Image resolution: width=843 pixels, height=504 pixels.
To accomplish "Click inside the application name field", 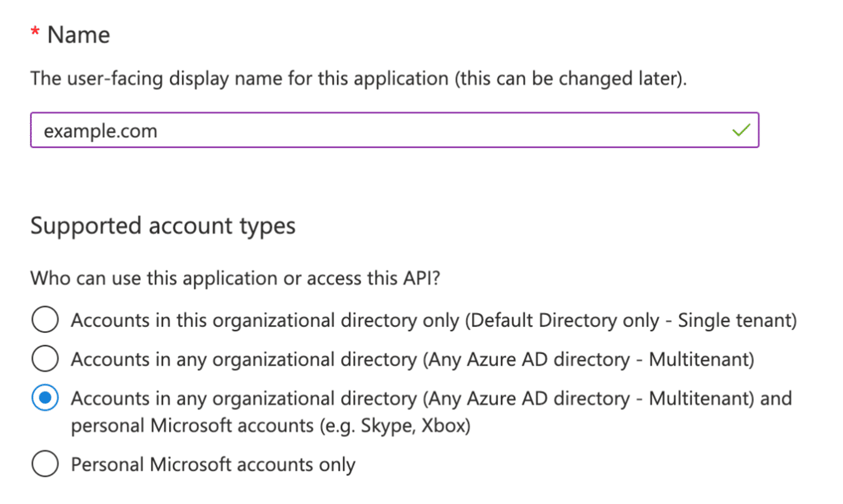I will pyautogui.click(x=361, y=130).
